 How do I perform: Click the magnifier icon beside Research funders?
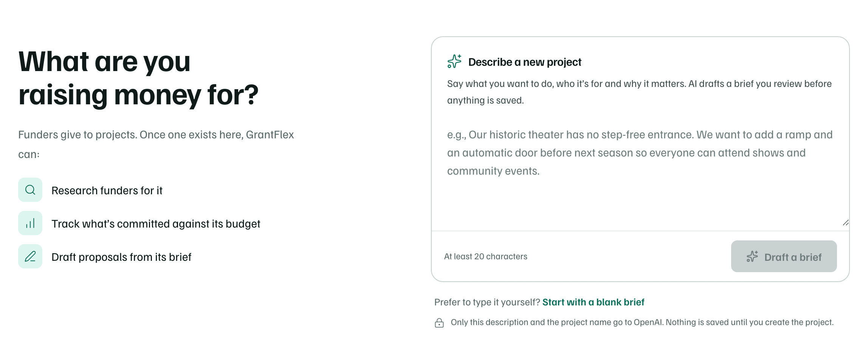pos(30,190)
